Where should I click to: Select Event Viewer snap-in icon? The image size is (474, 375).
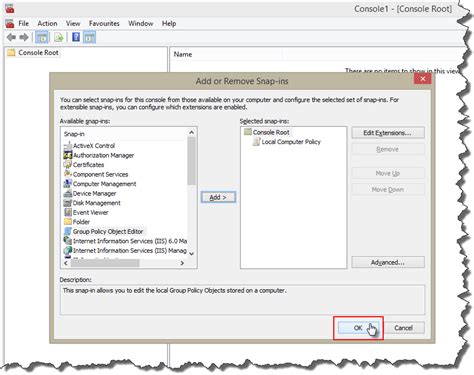[68, 212]
